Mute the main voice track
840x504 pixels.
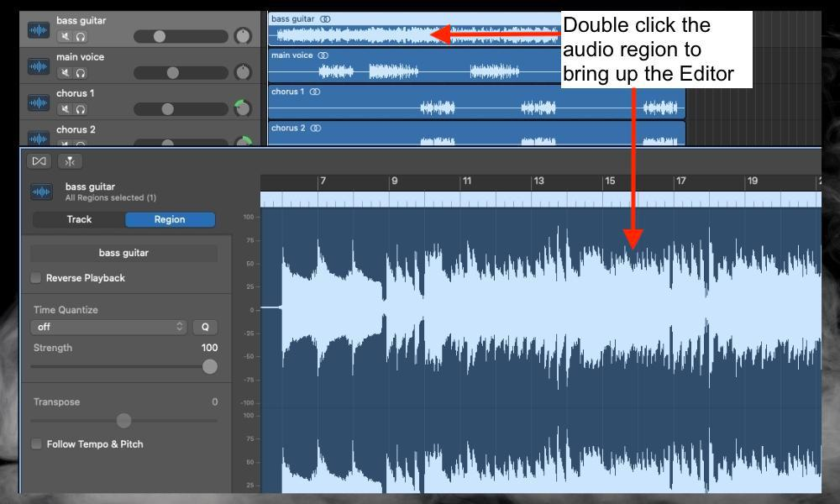(x=65, y=73)
